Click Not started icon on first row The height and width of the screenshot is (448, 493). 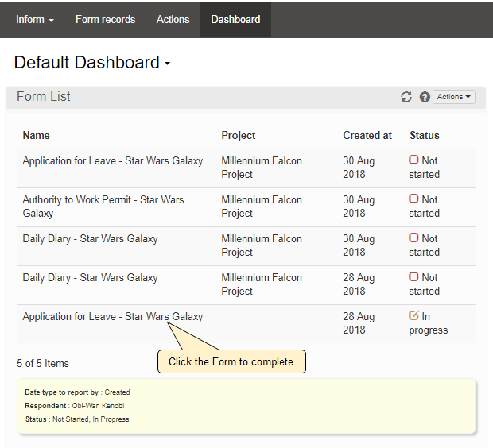coord(413,160)
